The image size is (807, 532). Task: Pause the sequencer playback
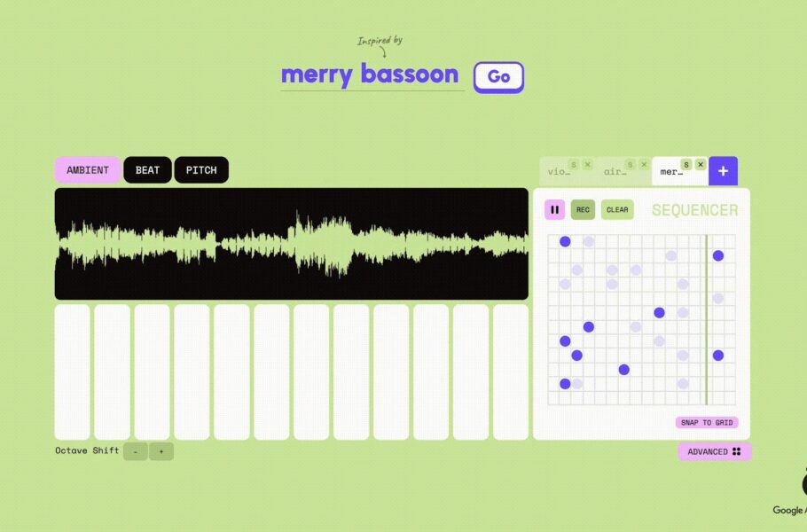[x=554, y=210]
